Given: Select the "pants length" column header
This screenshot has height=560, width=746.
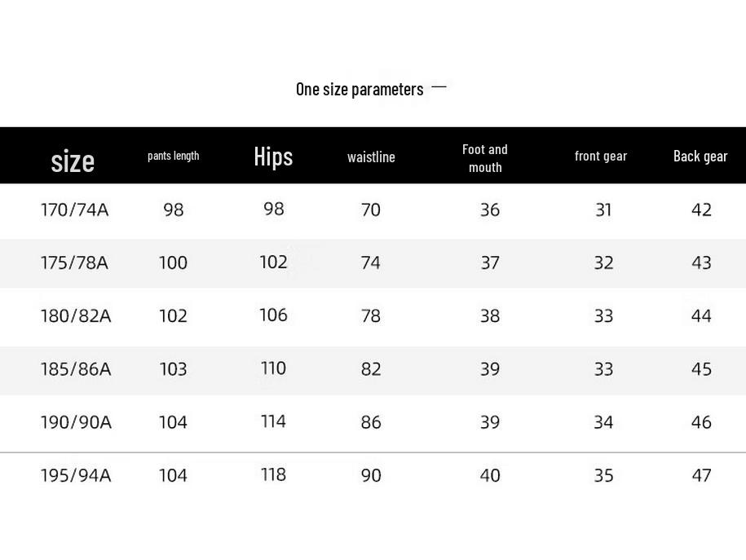Looking at the screenshot, I should 173,156.
